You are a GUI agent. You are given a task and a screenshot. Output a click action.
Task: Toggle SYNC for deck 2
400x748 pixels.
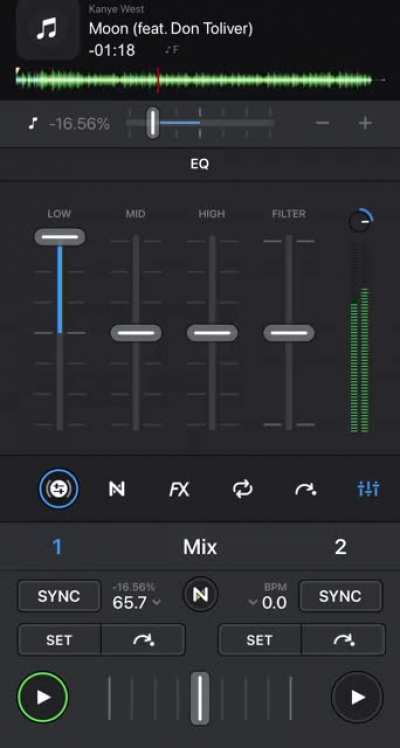point(340,596)
